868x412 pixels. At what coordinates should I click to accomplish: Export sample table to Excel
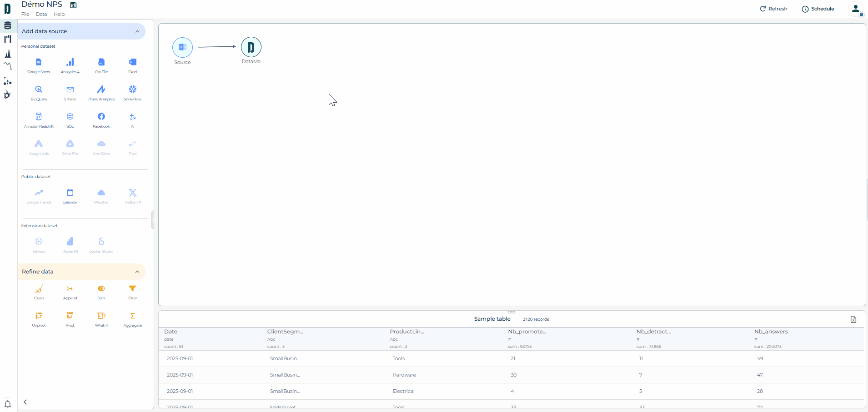pos(853,319)
